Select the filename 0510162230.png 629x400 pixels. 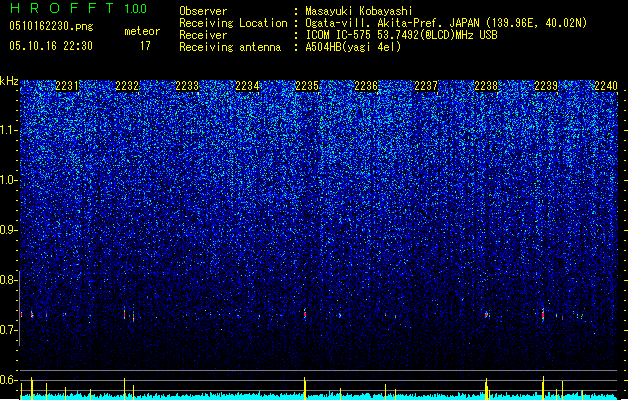coord(51,26)
